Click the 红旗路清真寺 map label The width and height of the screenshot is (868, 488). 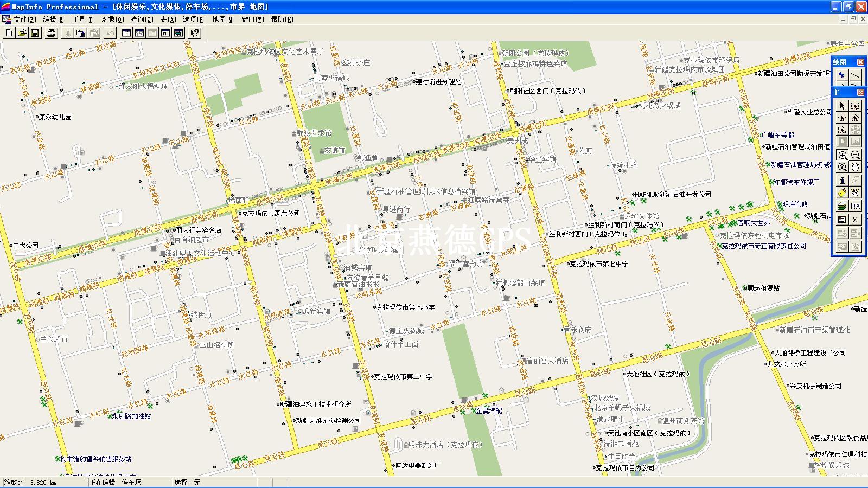tap(489, 200)
